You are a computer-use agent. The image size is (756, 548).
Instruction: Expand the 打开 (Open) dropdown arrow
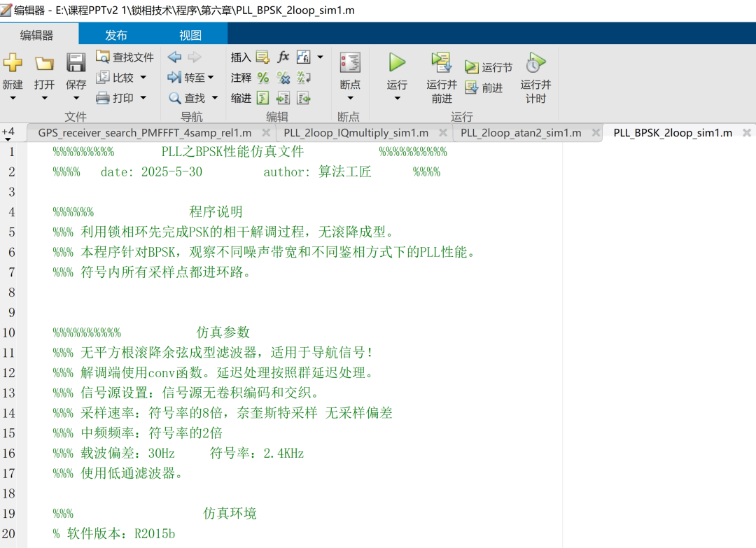(44, 98)
